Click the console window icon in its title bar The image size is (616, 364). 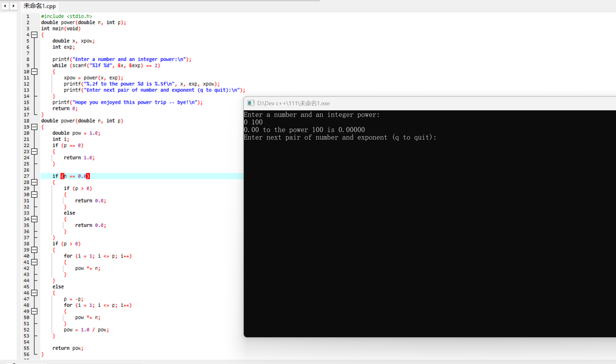pos(251,103)
